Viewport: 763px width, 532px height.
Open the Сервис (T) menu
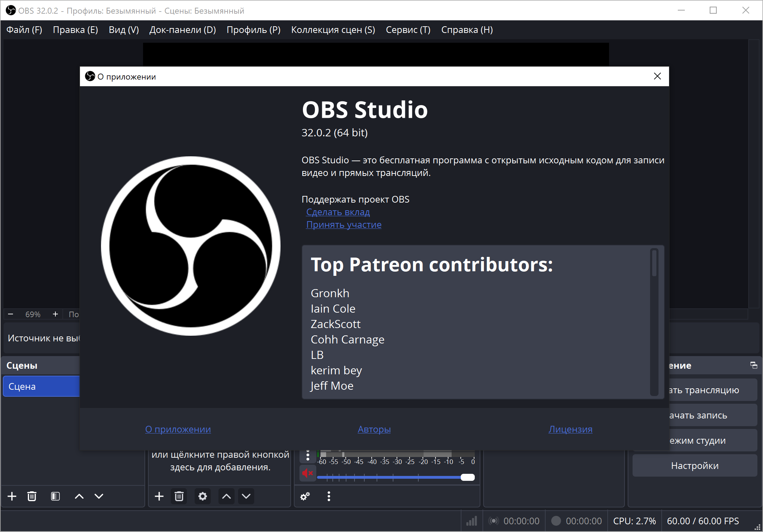pyautogui.click(x=408, y=30)
